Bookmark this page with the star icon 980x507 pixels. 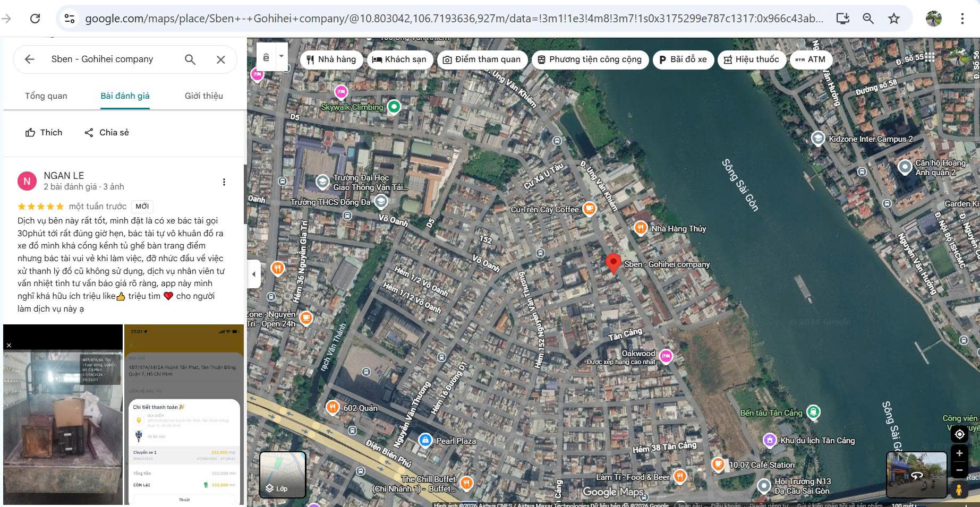point(894,19)
